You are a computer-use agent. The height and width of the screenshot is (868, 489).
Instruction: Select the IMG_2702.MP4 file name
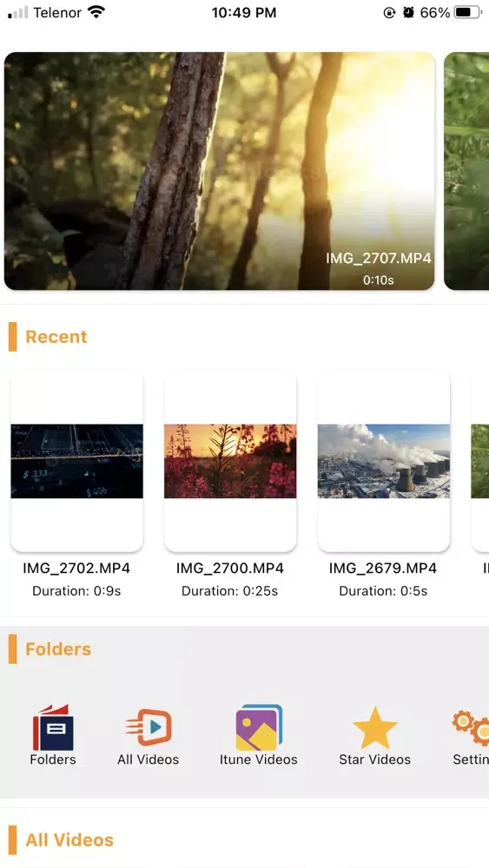coord(76,568)
